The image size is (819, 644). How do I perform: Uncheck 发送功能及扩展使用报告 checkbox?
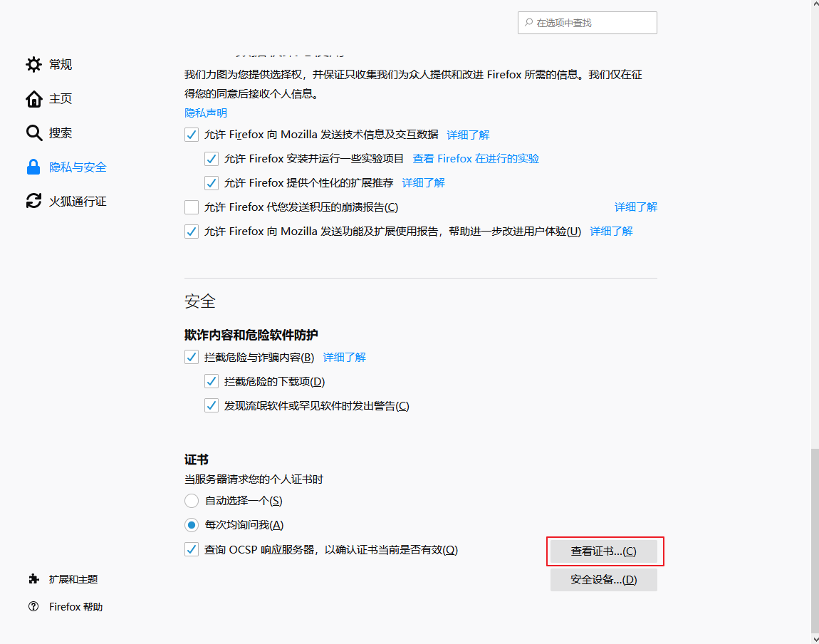(192, 232)
